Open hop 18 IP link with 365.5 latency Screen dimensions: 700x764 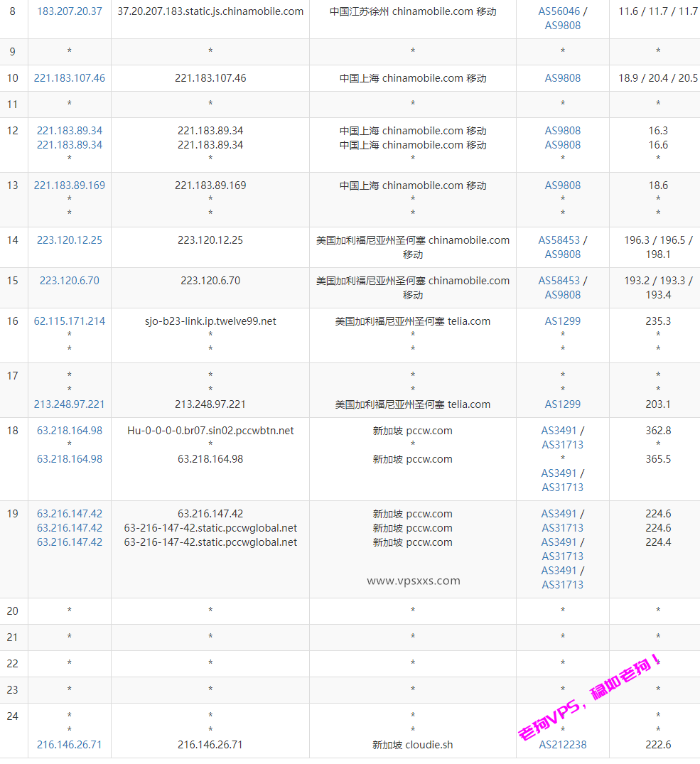point(70,459)
